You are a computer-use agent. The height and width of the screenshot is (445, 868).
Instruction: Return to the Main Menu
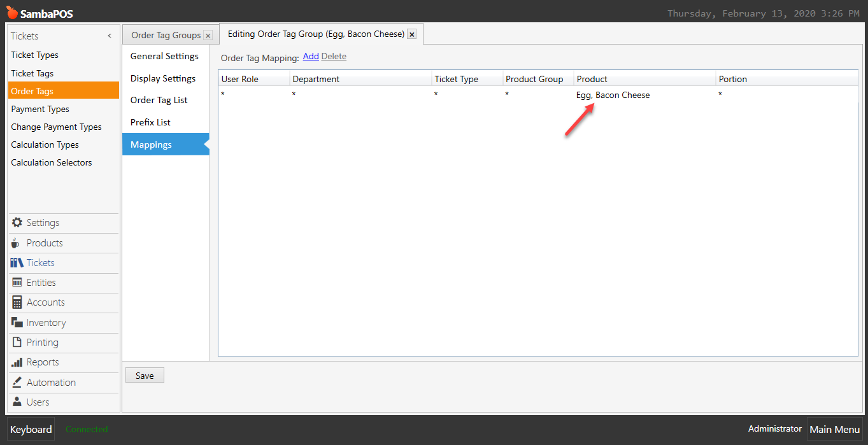pyautogui.click(x=834, y=429)
